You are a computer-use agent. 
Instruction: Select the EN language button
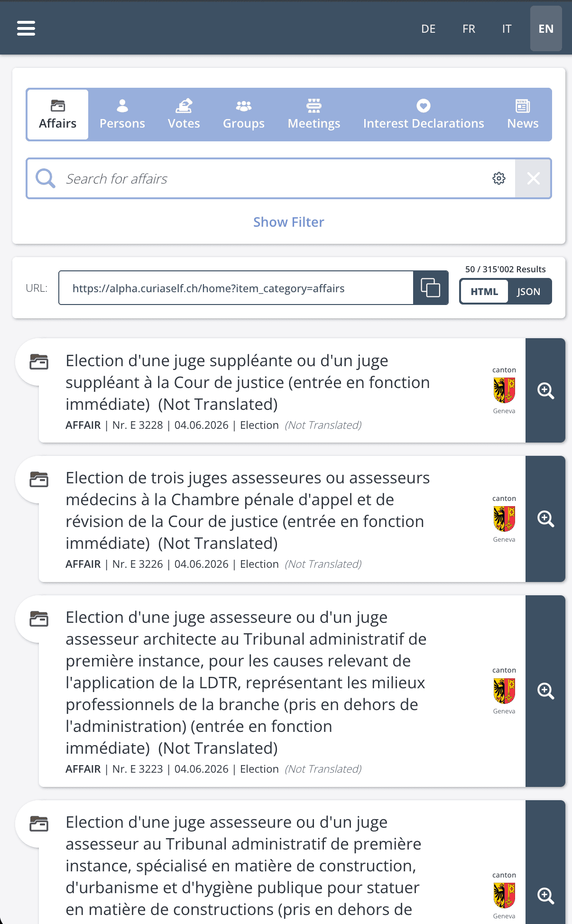point(546,29)
